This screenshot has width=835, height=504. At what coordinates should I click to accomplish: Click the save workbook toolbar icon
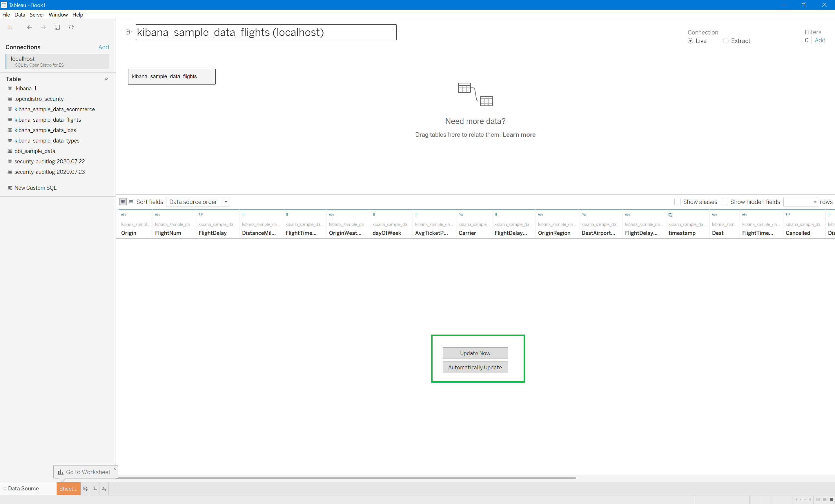pyautogui.click(x=57, y=28)
